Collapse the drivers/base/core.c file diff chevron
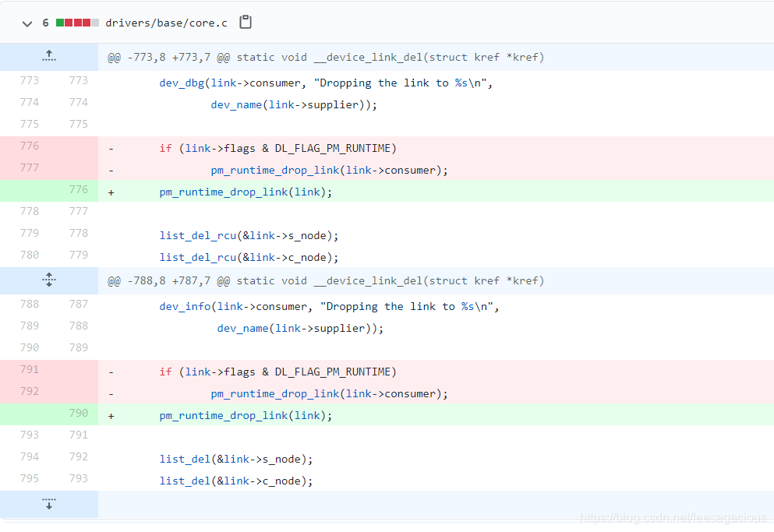774x532 pixels. 27,23
